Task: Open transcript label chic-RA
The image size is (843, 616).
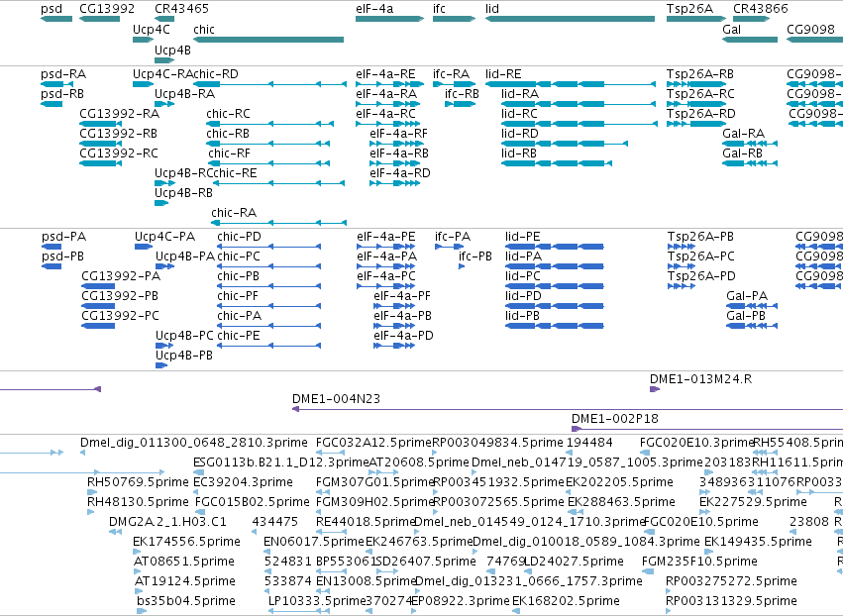Action: tap(234, 212)
